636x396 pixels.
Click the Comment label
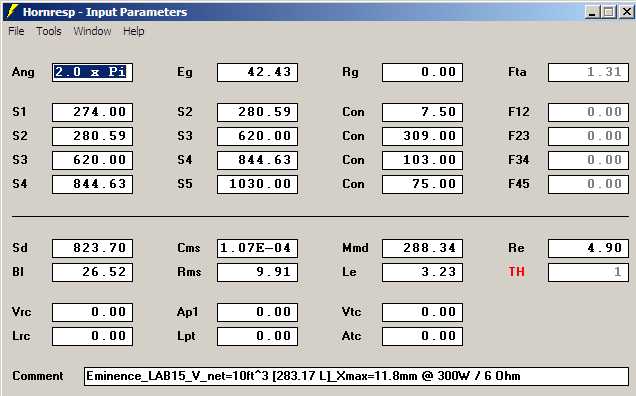[x=38, y=376]
